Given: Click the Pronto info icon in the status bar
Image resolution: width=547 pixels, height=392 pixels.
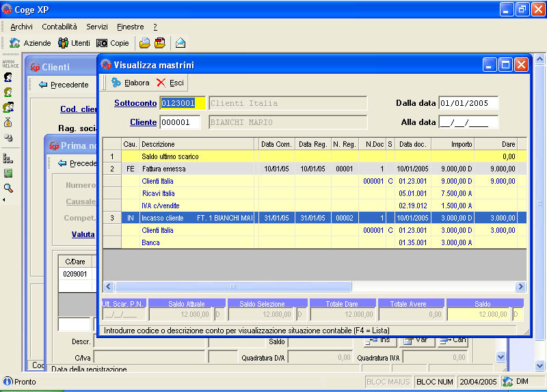Looking at the screenshot, I should [8, 381].
